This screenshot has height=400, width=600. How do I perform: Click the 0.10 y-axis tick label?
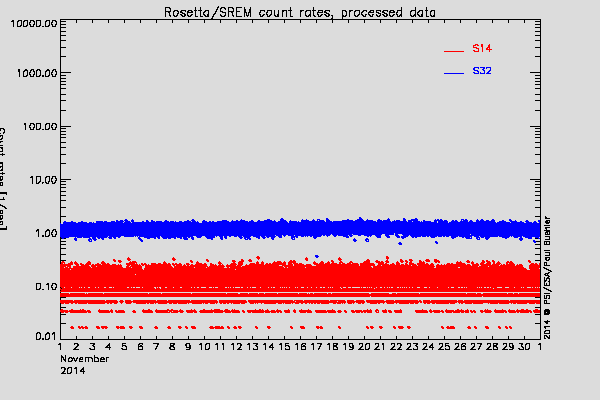43,287
